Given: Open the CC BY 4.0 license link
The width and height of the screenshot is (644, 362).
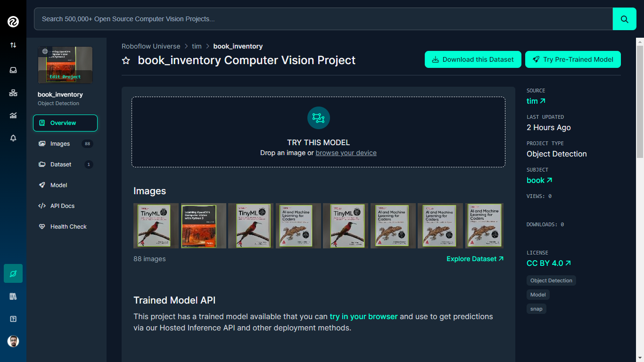Looking at the screenshot, I should pyautogui.click(x=549, y=263).
